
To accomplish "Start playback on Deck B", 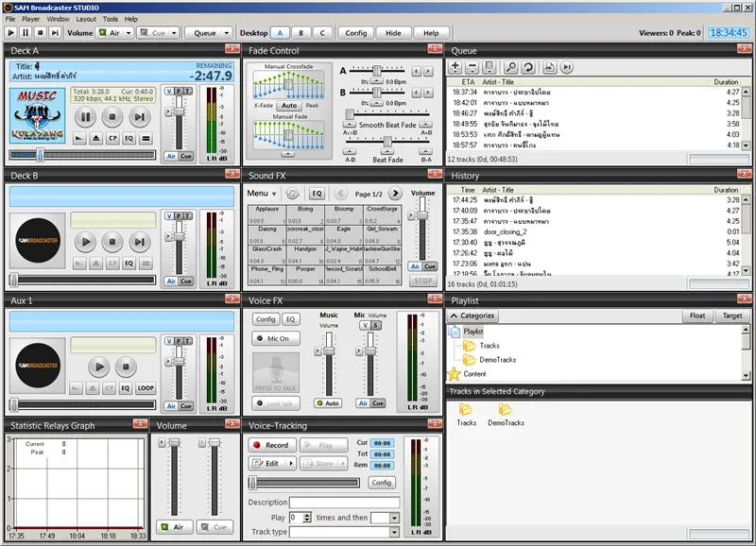I will (x=85, y=242).
